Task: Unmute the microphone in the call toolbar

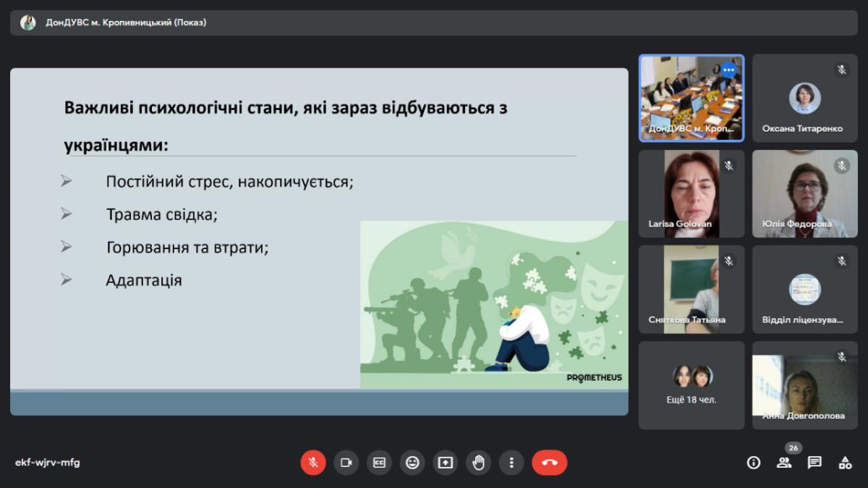Action: coord(313,463)
